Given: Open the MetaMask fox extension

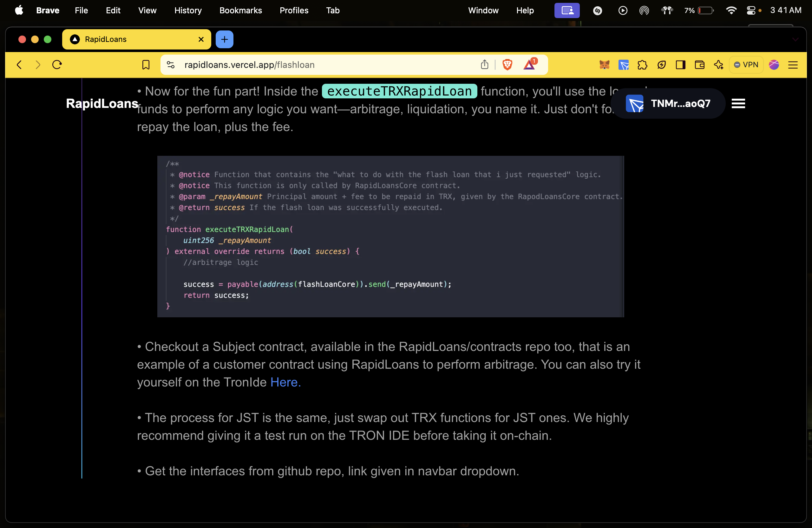Looking at the screenshot, I should [x=604, y=65].
